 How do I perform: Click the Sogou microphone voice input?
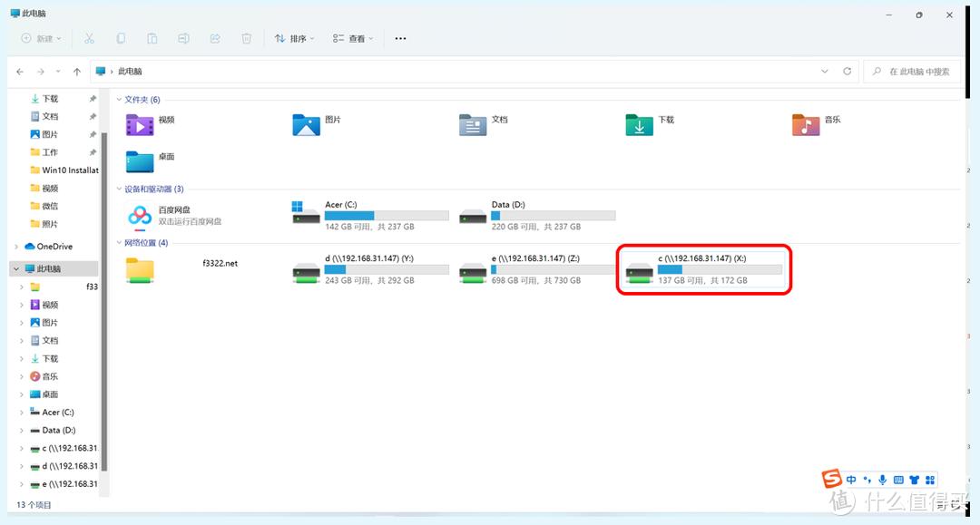tap(883, 480)
